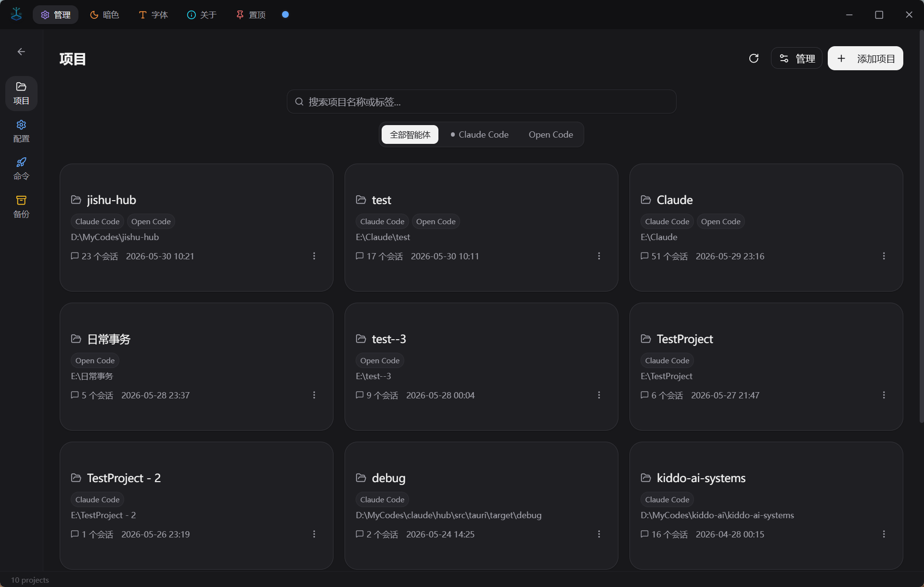The width and height of the screenshot is (924, 587).
Task: Click the folder icon of kiddo-ai-systems
Action: (x=646, y=478)
